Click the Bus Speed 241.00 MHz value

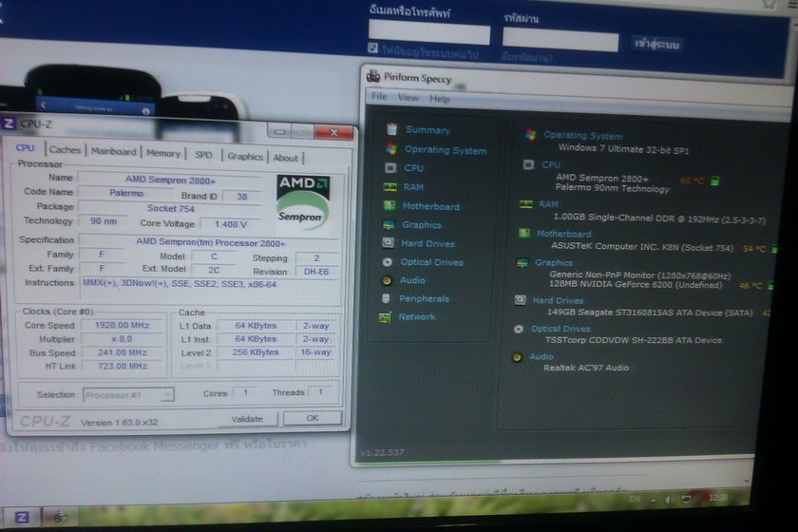click(122, 352)
